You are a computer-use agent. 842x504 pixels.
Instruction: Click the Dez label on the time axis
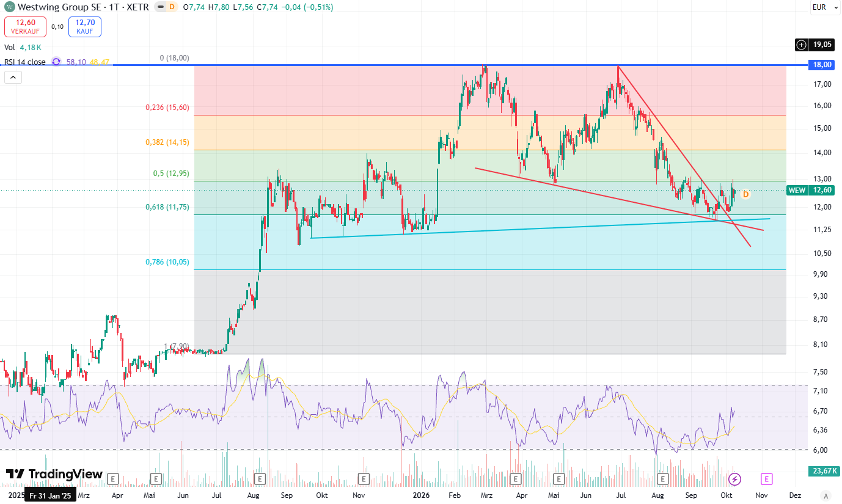click(795, 495)
